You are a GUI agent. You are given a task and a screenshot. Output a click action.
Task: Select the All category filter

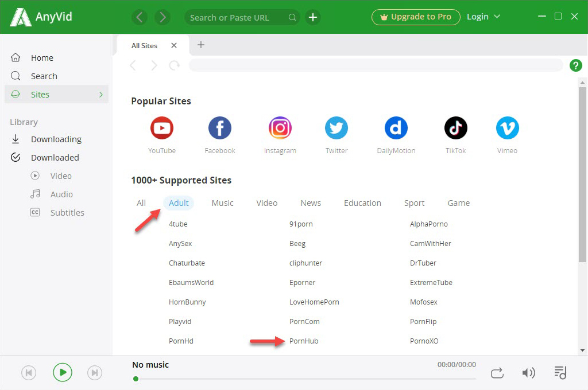coord(141,203)
